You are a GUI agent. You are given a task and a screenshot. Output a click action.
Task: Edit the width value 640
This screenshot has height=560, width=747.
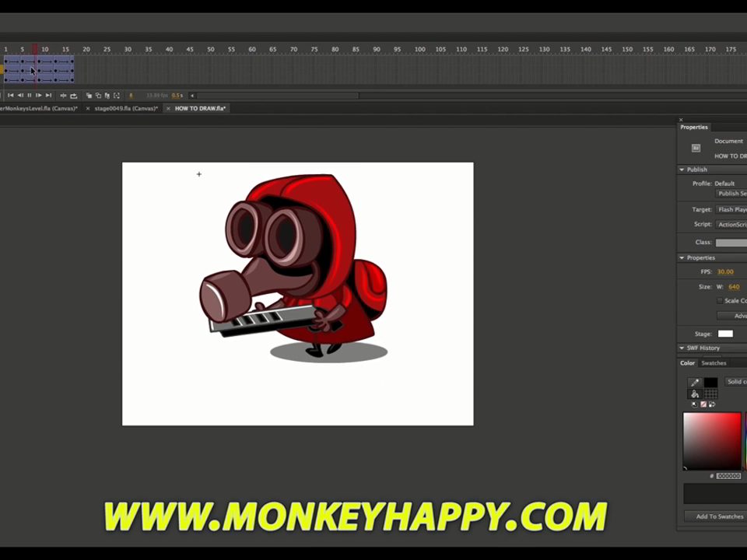click(734, 287)
